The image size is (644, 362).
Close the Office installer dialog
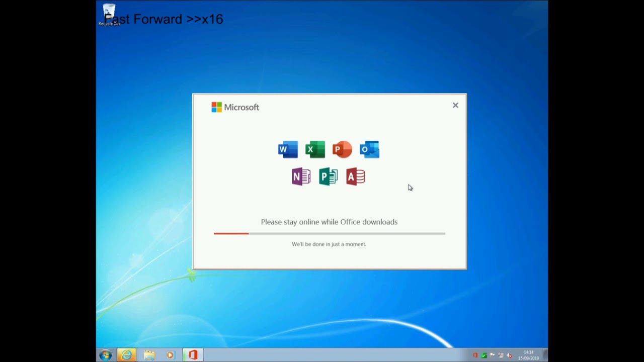coord(455,105)
